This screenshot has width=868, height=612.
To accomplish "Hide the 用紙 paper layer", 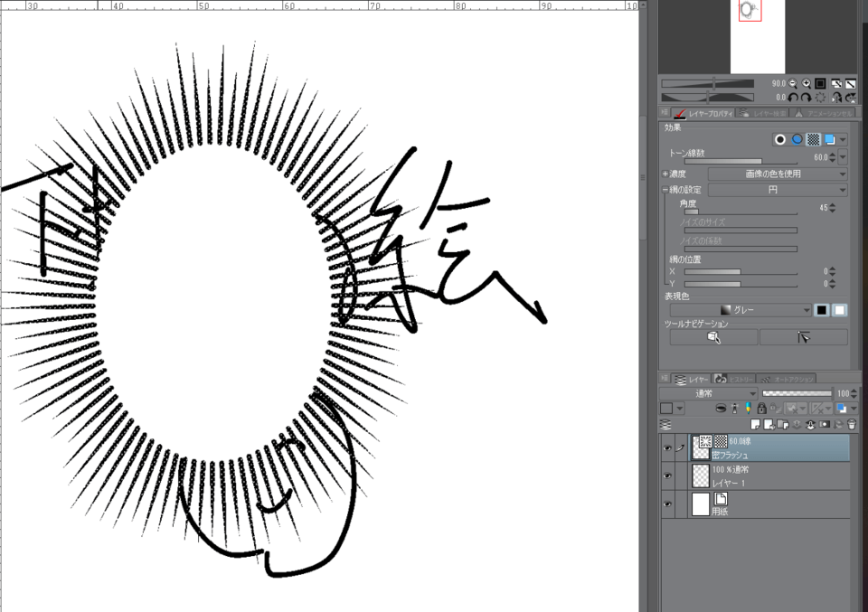I will pyautogui.click(x=667, y=504).
